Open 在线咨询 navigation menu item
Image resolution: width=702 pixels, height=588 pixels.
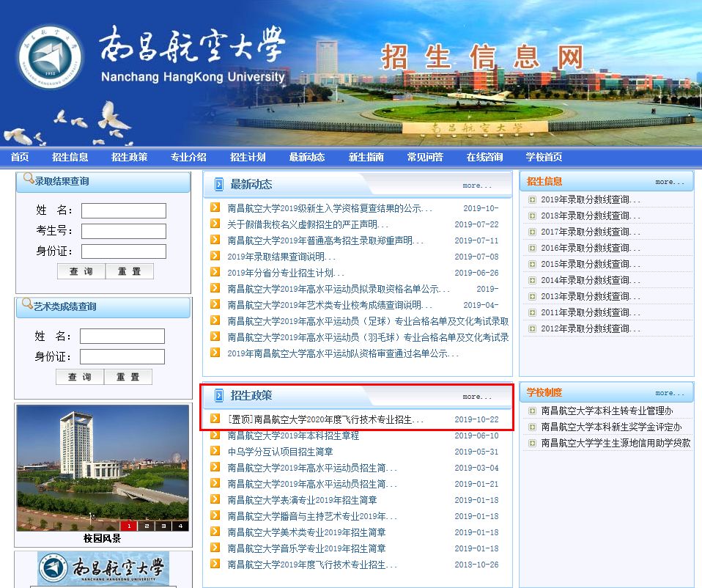point(484,157)
